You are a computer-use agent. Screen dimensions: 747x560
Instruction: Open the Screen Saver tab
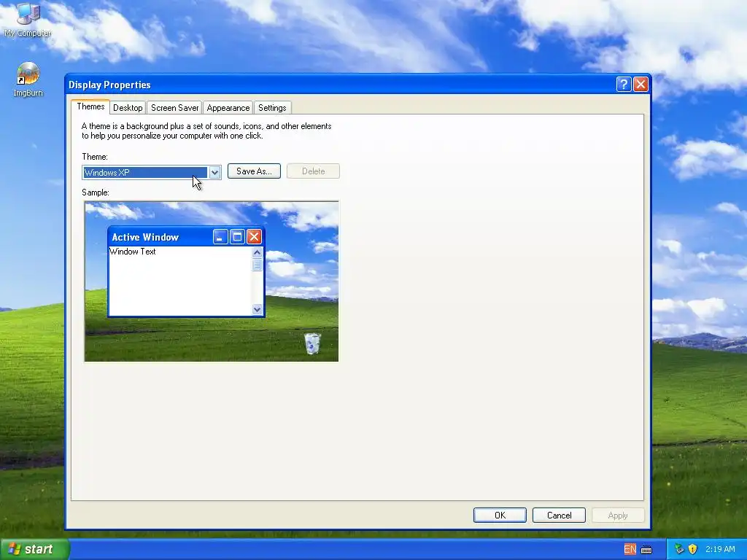coord(175,108)
